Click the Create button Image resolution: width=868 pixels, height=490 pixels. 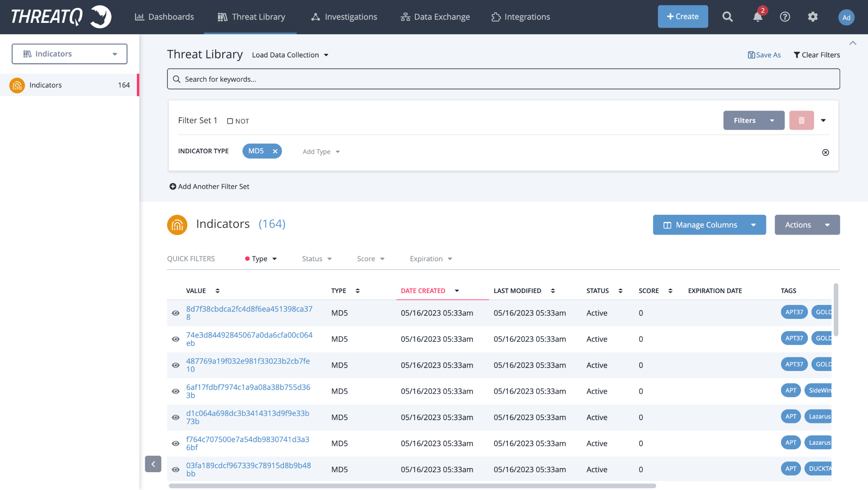(683, 17)
